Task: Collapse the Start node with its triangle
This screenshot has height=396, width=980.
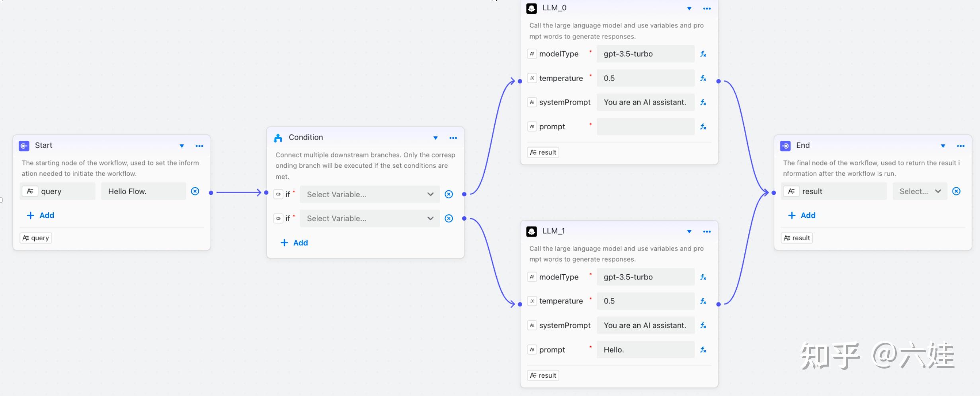Action: (182, 146)
